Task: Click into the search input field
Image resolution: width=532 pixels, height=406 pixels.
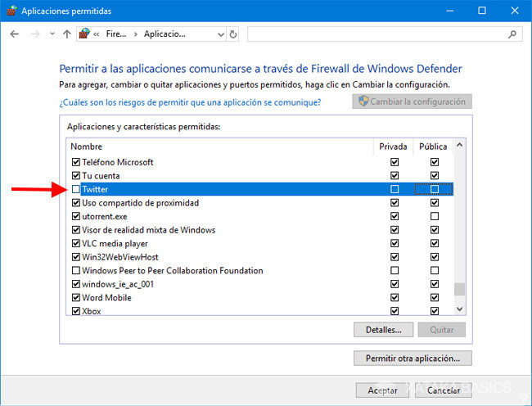Action: [385, 34]
